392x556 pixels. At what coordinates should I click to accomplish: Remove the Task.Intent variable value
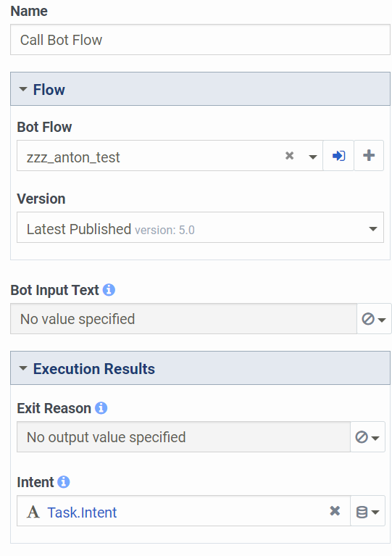(335, 510)
